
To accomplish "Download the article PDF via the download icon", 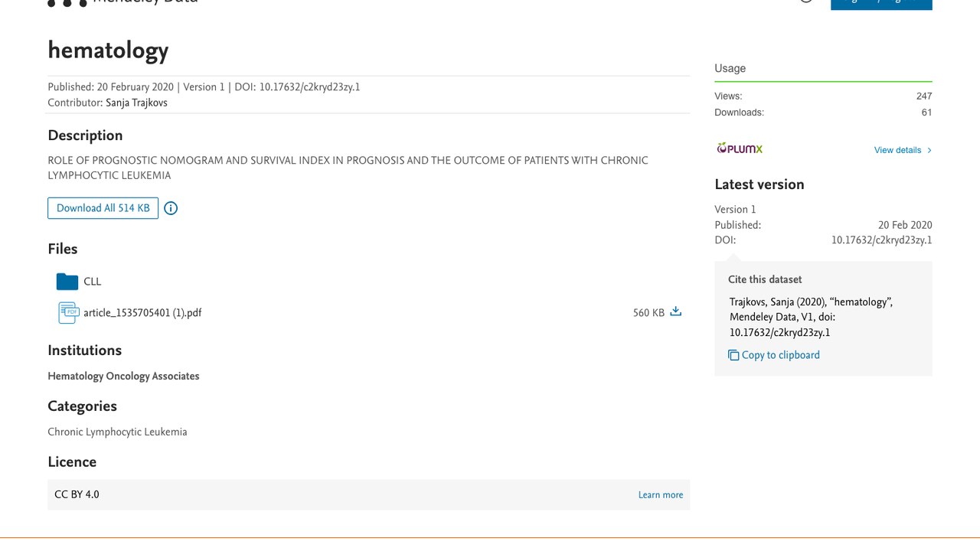I will coord(675,311).
